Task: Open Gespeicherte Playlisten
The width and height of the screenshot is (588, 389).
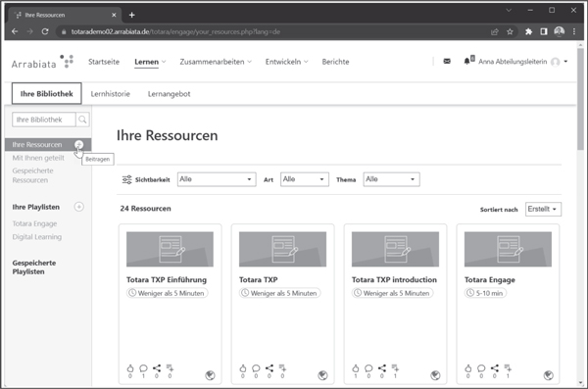Action: (x=33, y=267)
